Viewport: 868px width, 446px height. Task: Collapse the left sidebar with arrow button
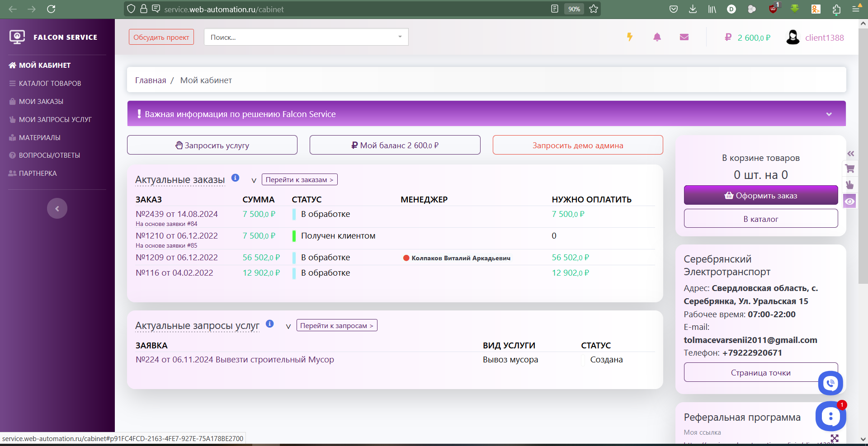[x=57, y=208]
